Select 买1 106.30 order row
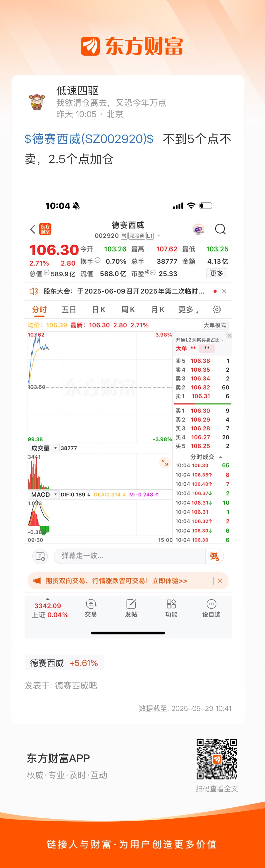 [202, 411]
